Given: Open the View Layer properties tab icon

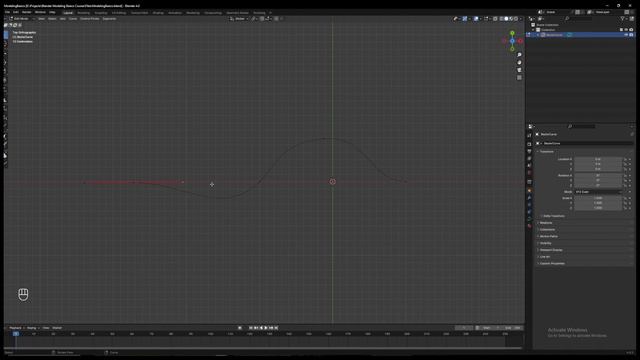Looking at the screenshot, I should [529, 158].
